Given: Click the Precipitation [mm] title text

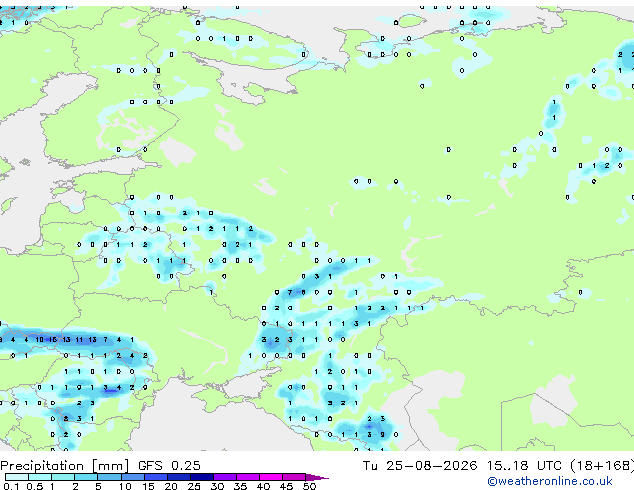Looking at the screenshot, I should [65, 466].
